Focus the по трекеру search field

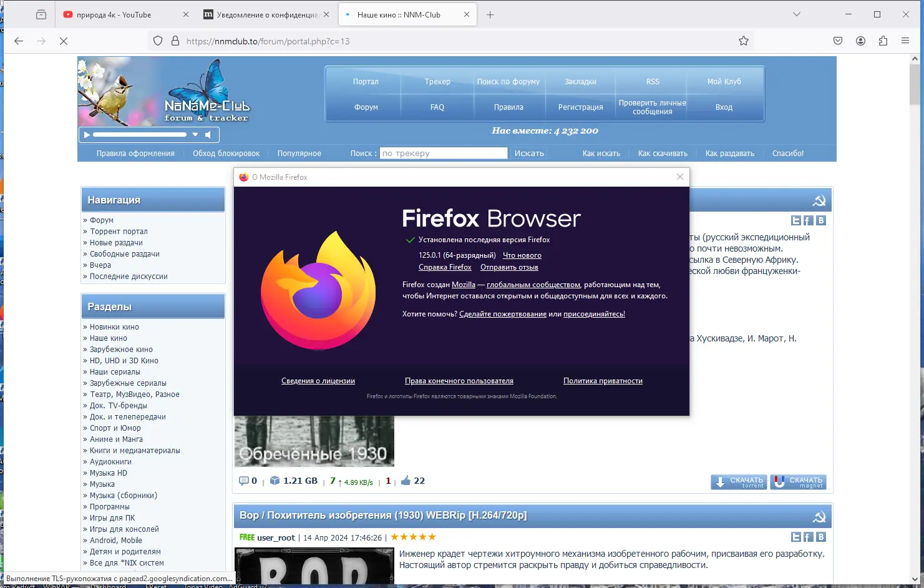pyautogui.click(x=444, y=153)
